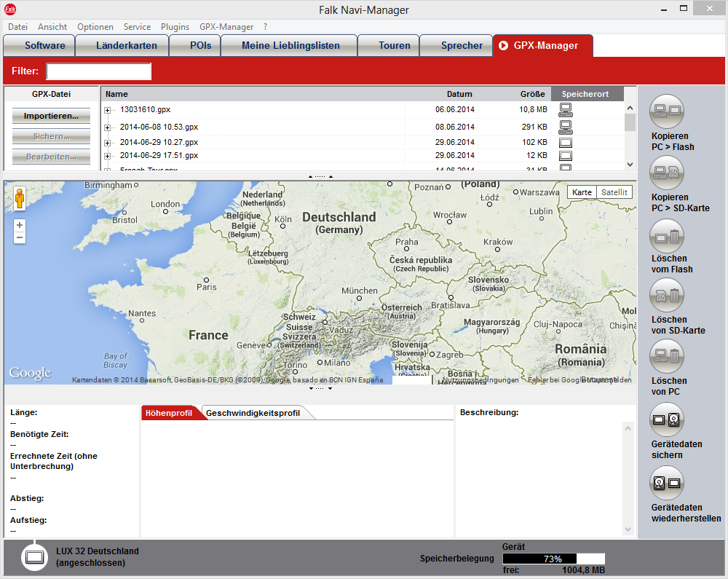Click the connected device icon in status bar
Screen dimensions: 728x579
point(35,557)
